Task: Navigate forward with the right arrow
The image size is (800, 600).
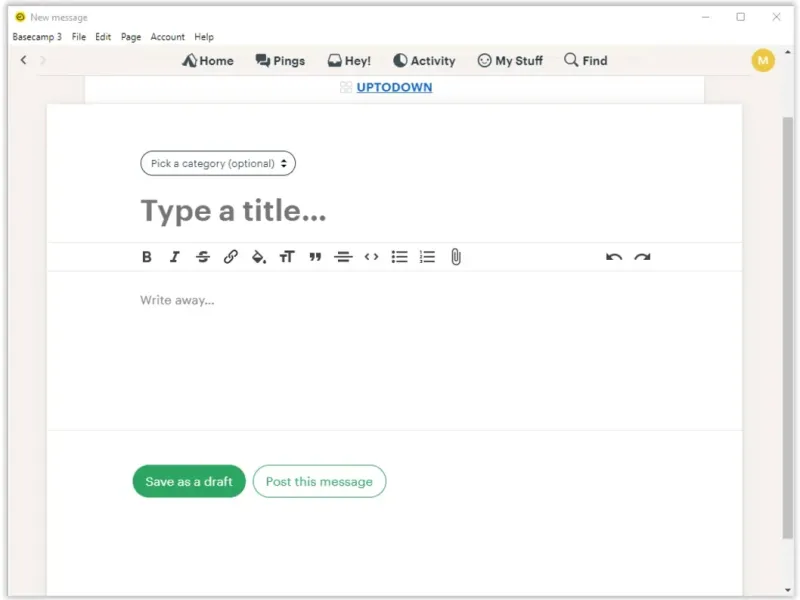Action: (43, 60)
